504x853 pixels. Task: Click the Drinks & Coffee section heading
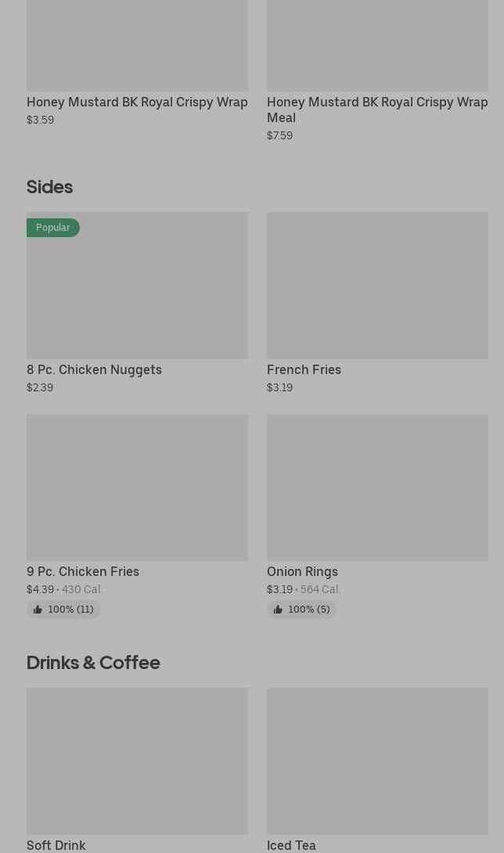[93, 662]
